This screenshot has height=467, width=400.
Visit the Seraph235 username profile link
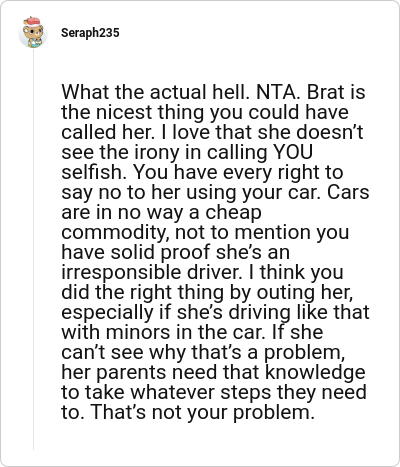pos(90,33)
